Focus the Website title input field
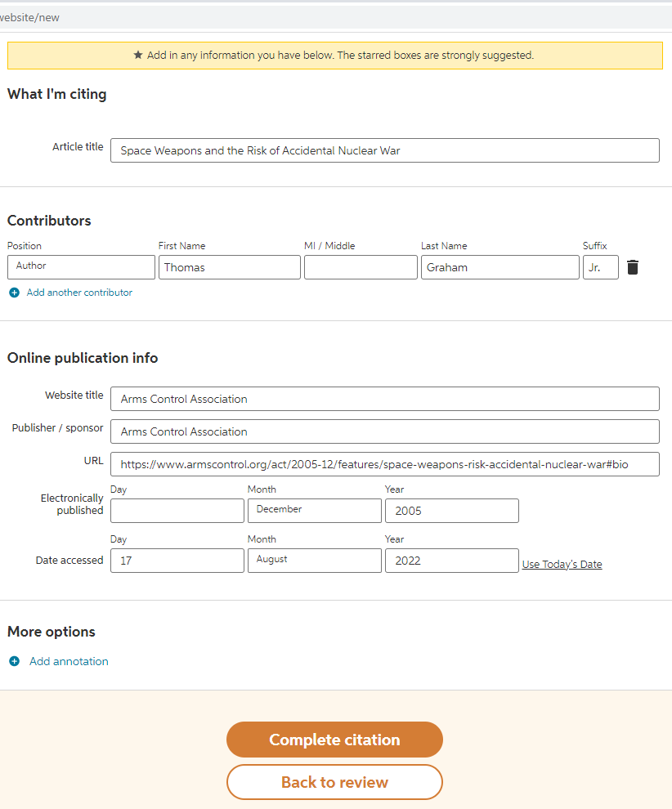Viewport: 672px width, 809px height. click(x=384, y=399)
